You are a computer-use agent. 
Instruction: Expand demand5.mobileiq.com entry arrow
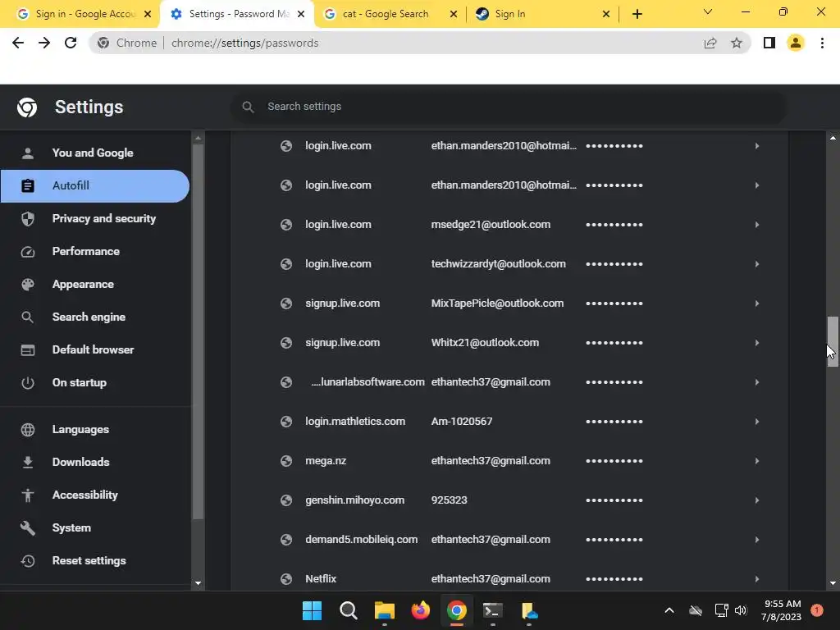757,540
